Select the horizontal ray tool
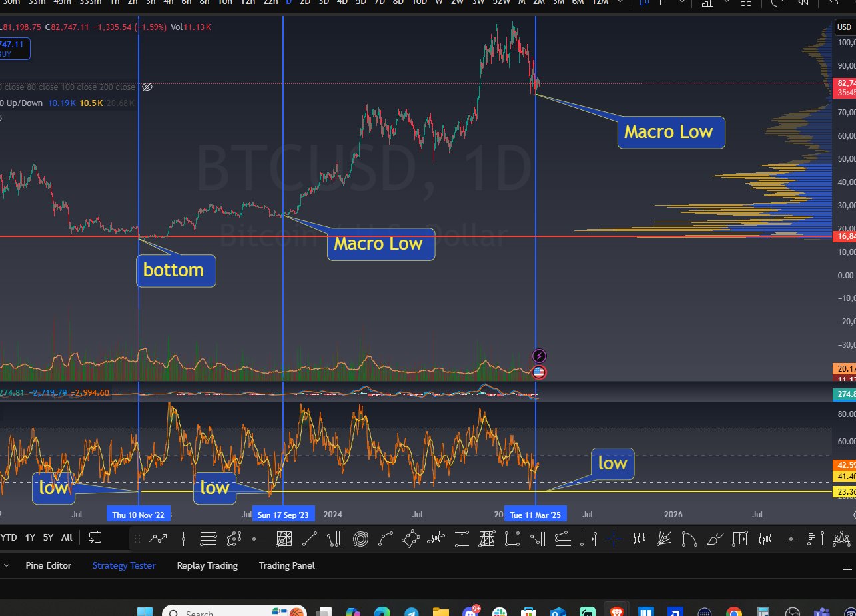This screenshot has height=616, width=856. coord(259,539)
